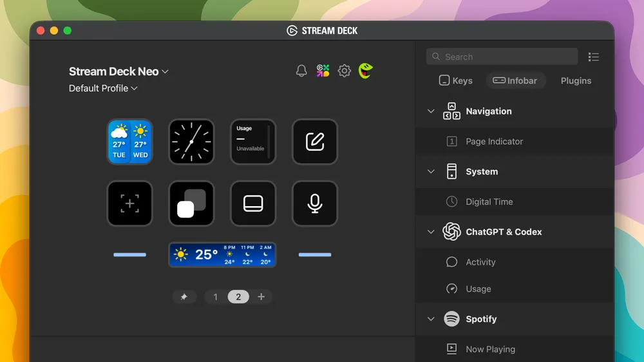Select the microphone key
Viewport: 644px width, 362px height.
315,204
